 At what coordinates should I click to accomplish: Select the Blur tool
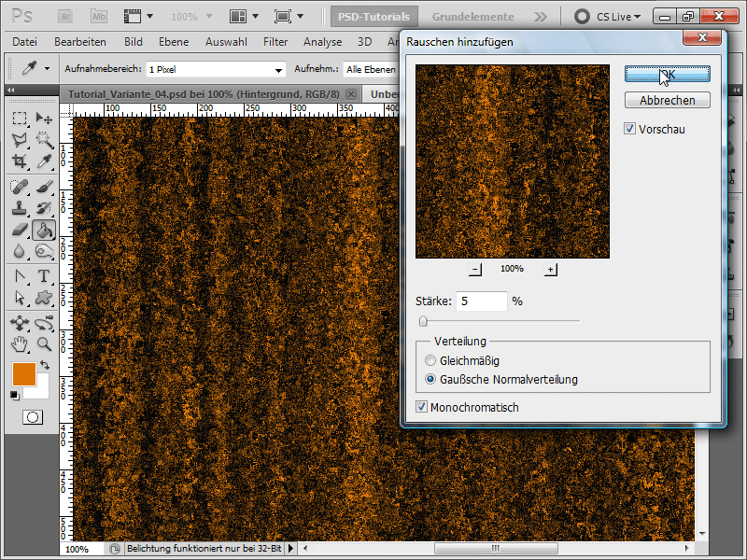pyautogui.click(x=20, y=251)
